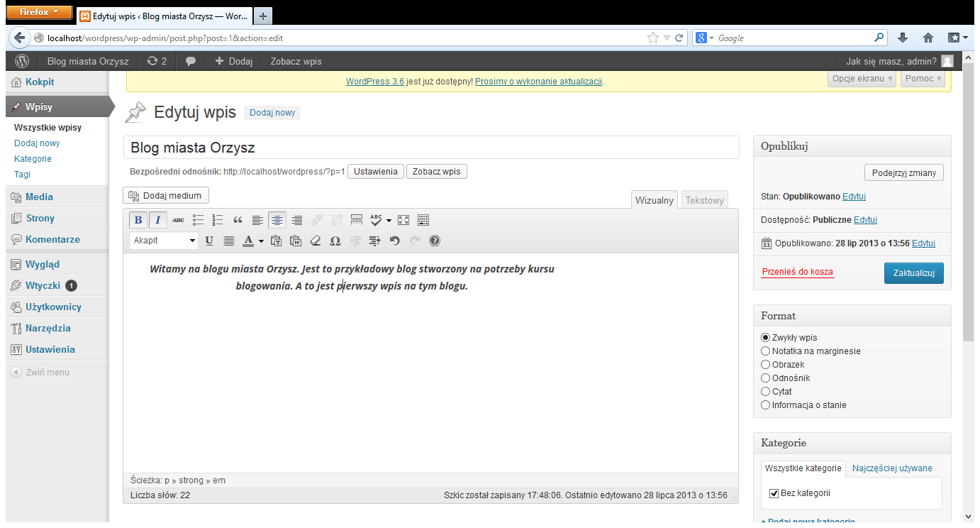The width and height of the screenshot is (980, 528).
Task: Toggle italic formatting in editor toolbar
Action: coord(158,220)
